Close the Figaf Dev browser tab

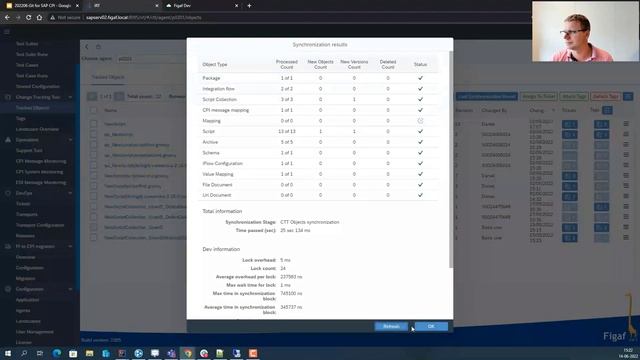[236, 6]
